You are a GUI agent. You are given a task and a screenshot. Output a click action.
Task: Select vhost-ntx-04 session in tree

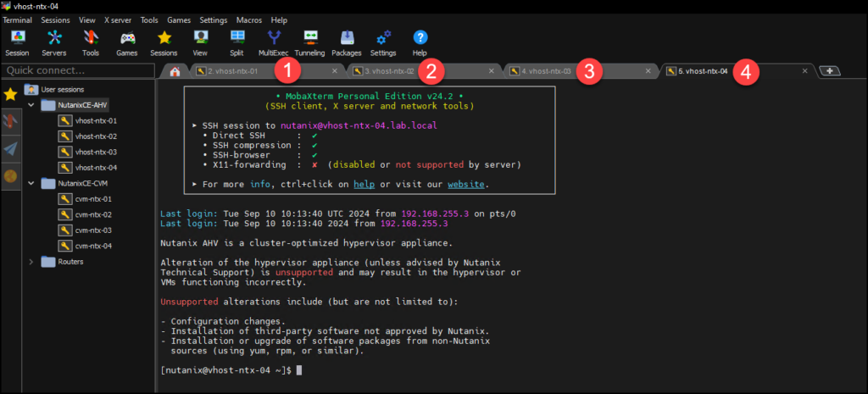(x=87, y=168)
